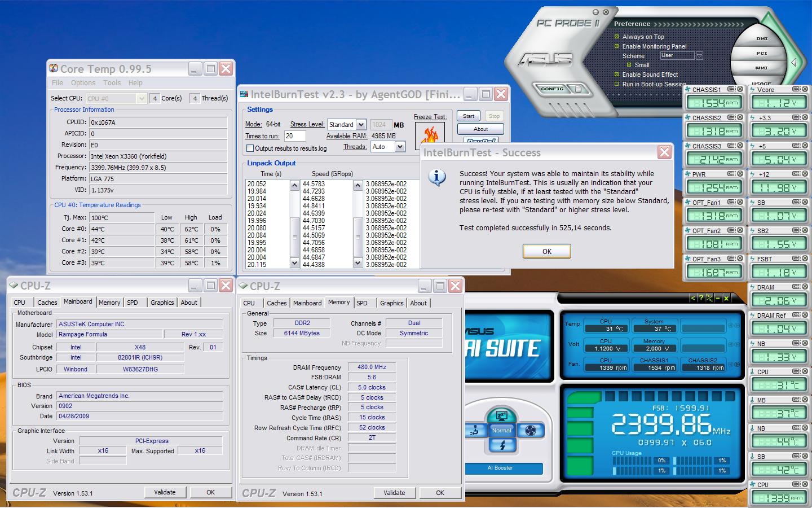The image size is (812, 508).
Task: Switch to Graphics tab in right CPU-Z
Action: 392,303
